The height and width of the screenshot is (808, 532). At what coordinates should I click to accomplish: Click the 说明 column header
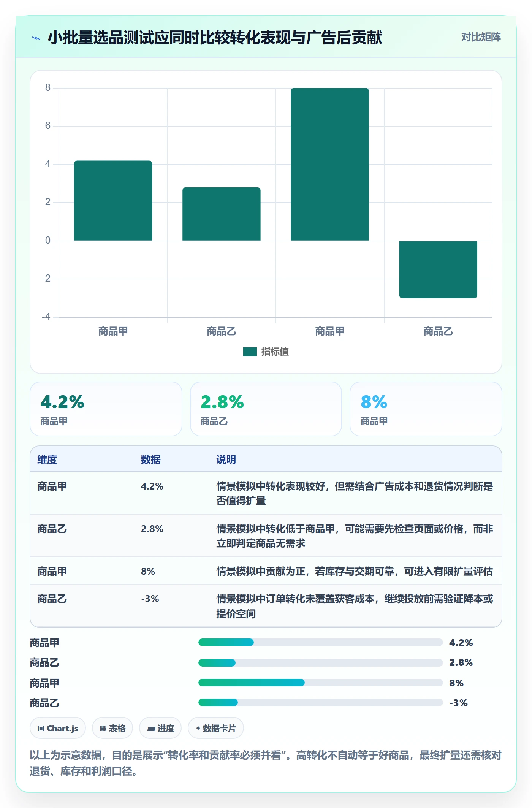click(226, 459)
